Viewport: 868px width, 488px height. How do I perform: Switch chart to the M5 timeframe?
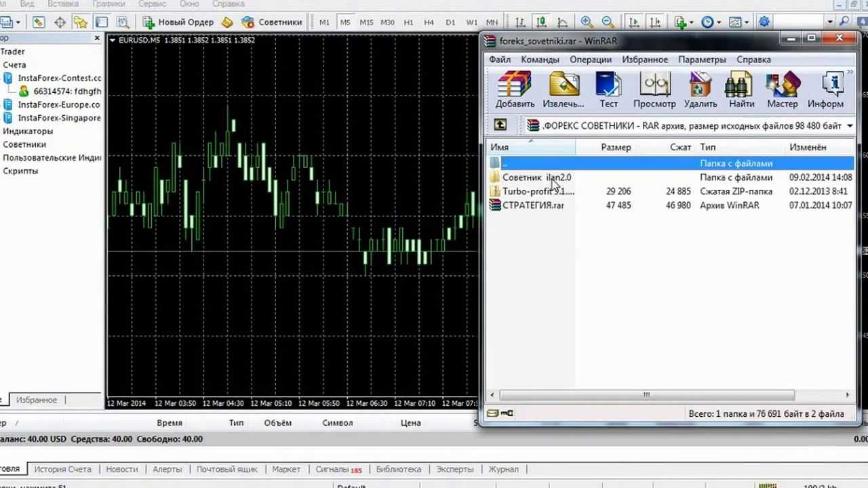(345, 22)
